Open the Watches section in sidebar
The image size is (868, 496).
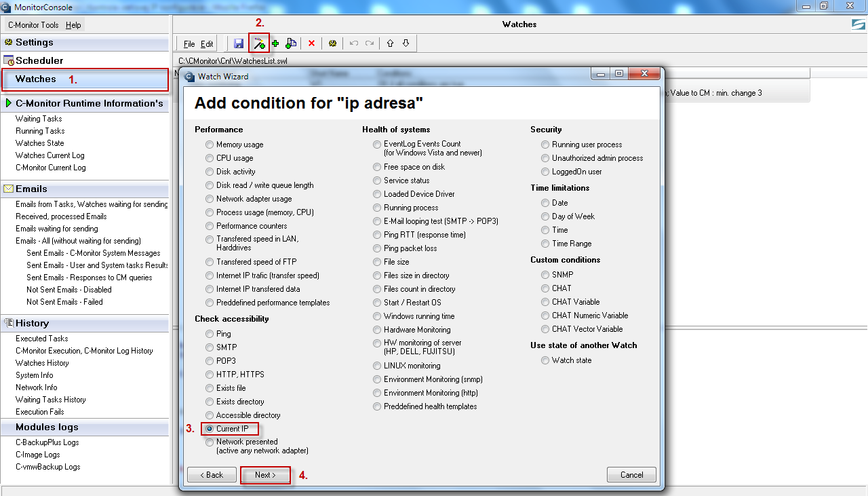(85, 79)
